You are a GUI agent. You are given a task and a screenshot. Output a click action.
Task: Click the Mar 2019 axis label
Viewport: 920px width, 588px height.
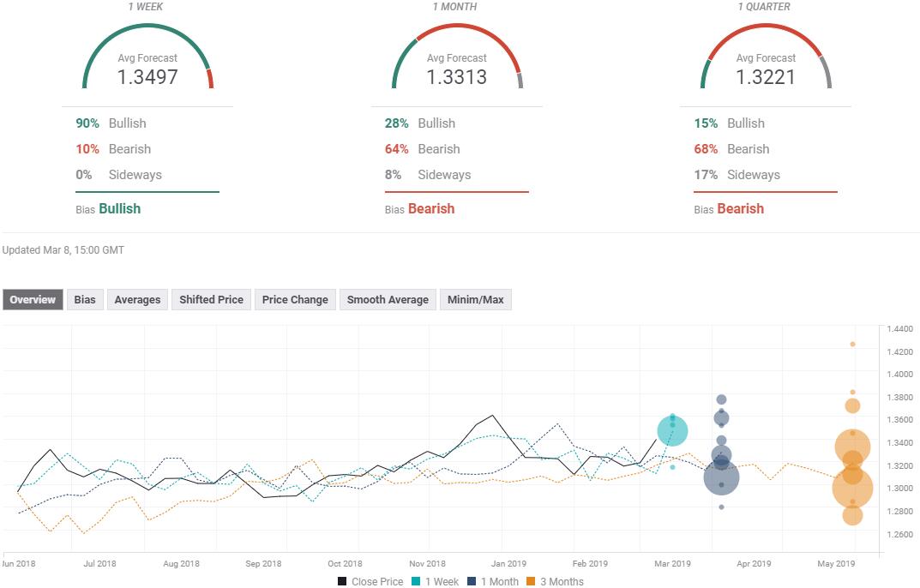pos(672,563)
